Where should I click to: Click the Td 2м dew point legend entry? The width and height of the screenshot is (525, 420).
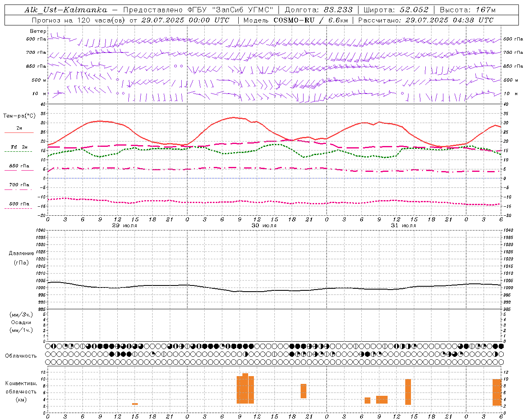[x=19, y=147]
